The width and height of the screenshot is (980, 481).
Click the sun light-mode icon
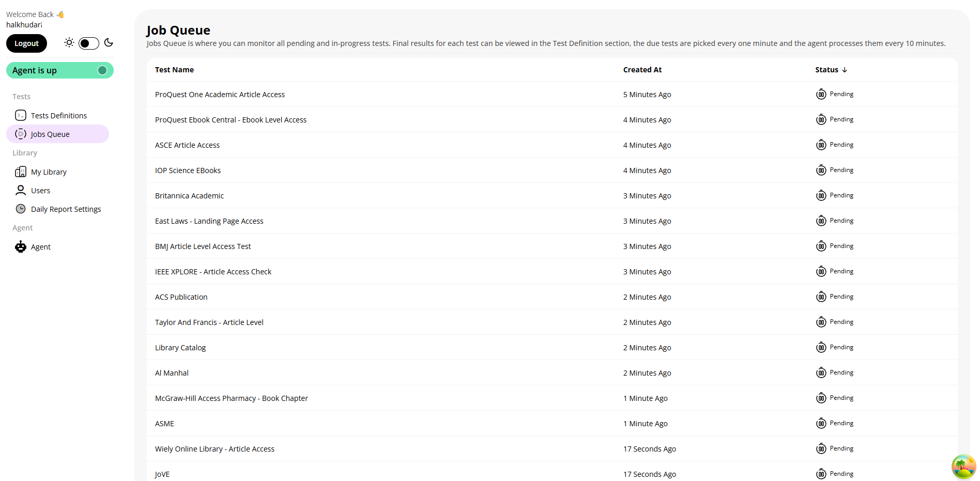69,43
